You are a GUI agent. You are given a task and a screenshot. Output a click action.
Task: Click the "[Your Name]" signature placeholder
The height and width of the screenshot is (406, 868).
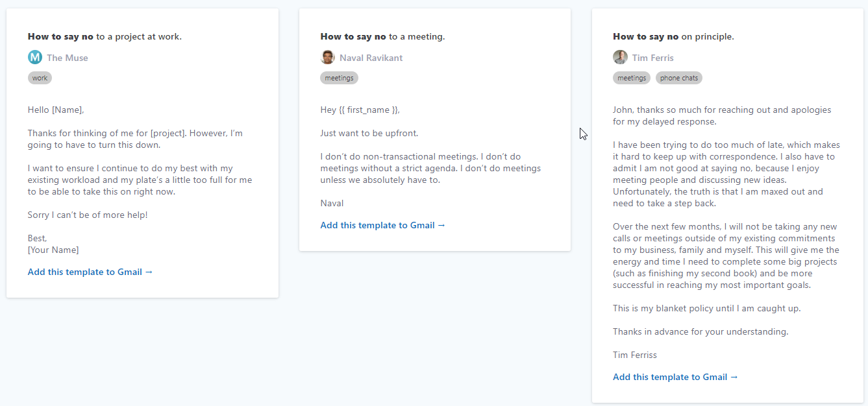coord(53,250)
